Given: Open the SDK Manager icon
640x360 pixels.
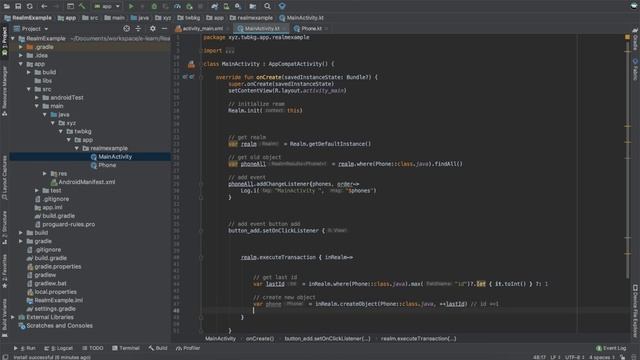Looking at the screenshot, I should tap(238, 6).
